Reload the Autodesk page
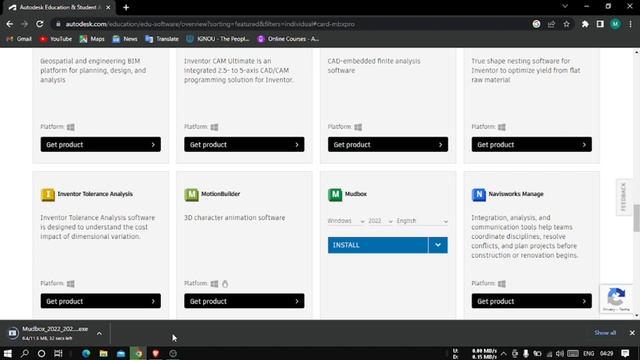 [x=40, y=24]
